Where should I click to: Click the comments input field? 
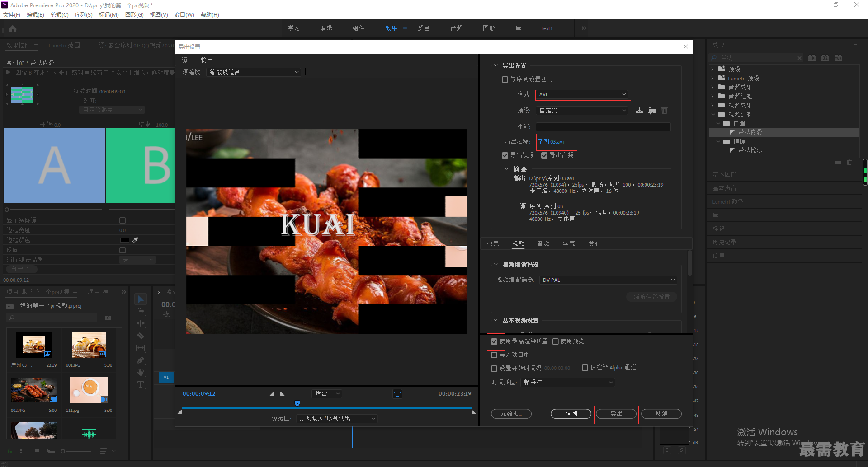(603, 127)
